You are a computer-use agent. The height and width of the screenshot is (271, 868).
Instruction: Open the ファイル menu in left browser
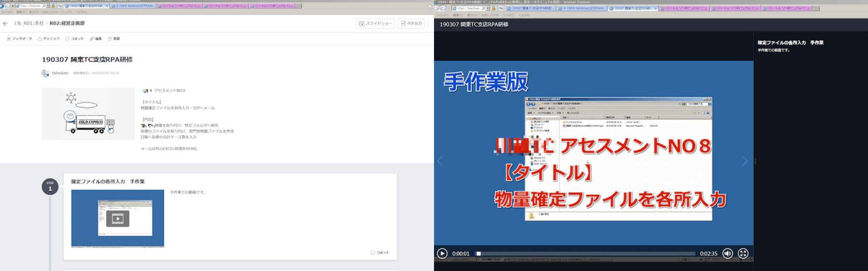click(x=7, y=12)
